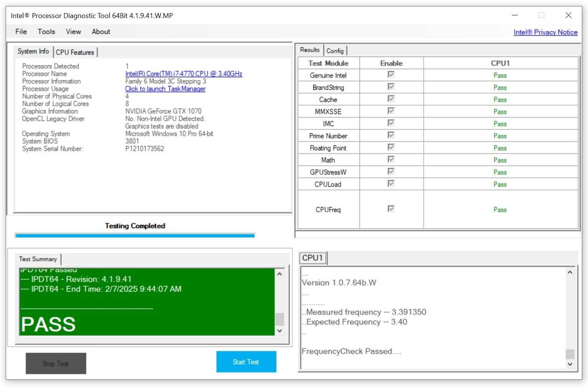The height and width of the screenshot is (387, 588).
Task: Toggle the CPUFreq enable checkbox
Action: [x=391, y=209]
